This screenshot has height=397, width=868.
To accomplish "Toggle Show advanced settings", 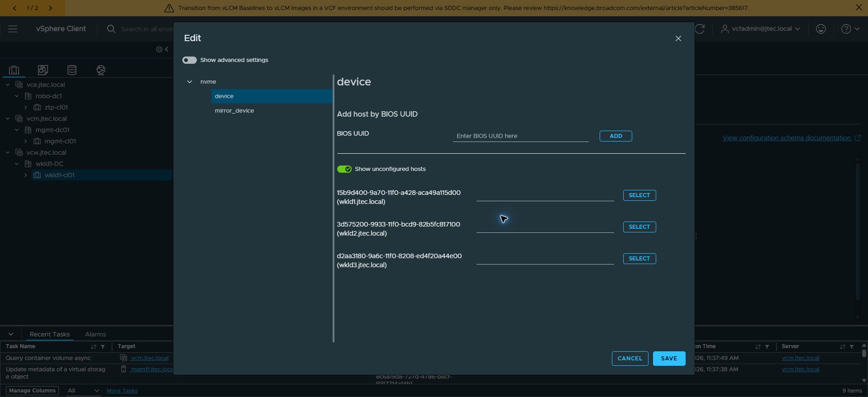I will [x=189, y=60].
